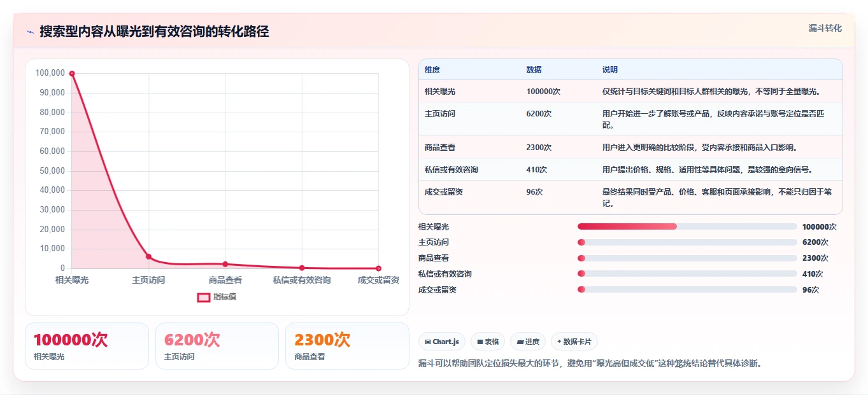The height and width of the screenshot is (395, 868).
Task: Click the 50,000 y-axis label
Action: coord(52,171)
